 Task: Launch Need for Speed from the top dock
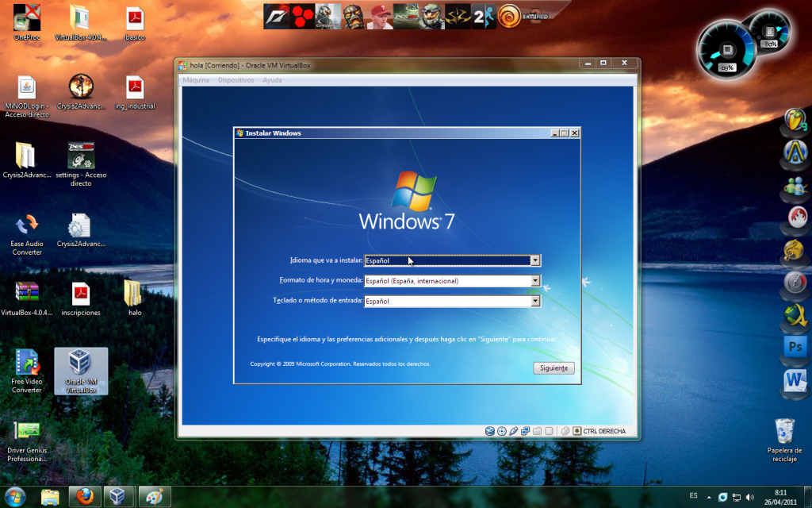(x=277, y=17)
